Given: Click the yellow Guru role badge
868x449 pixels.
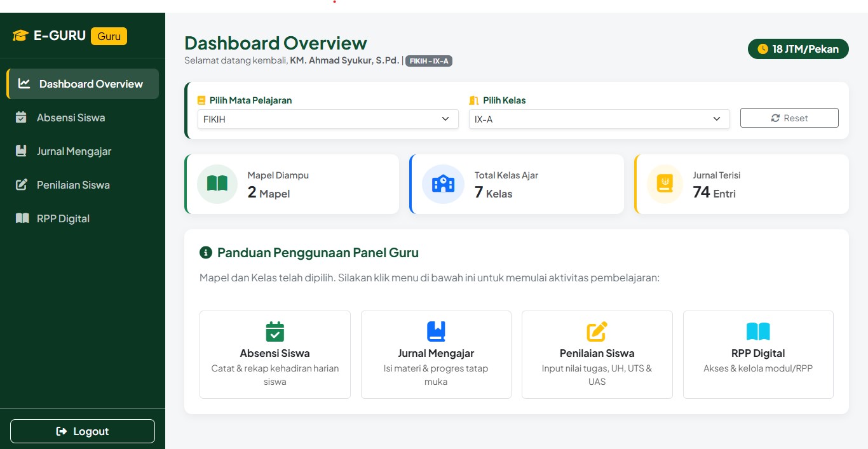Looking at the screenshot, I should point(109,36).
